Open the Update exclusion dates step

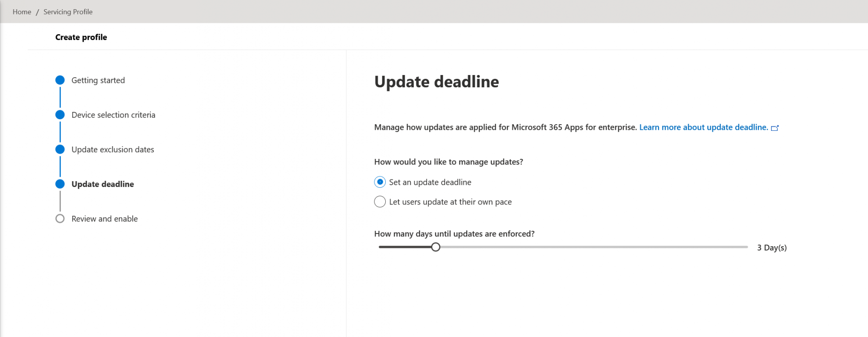pyautogui.click(x=113, y=149)
